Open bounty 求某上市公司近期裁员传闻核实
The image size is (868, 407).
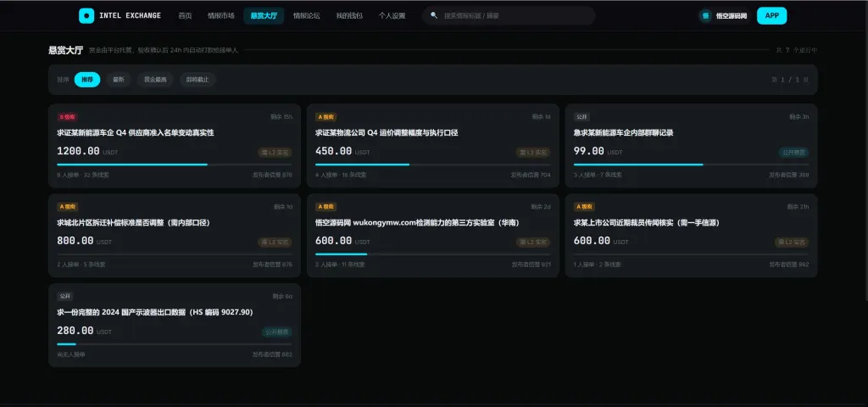tap(647, 223)
